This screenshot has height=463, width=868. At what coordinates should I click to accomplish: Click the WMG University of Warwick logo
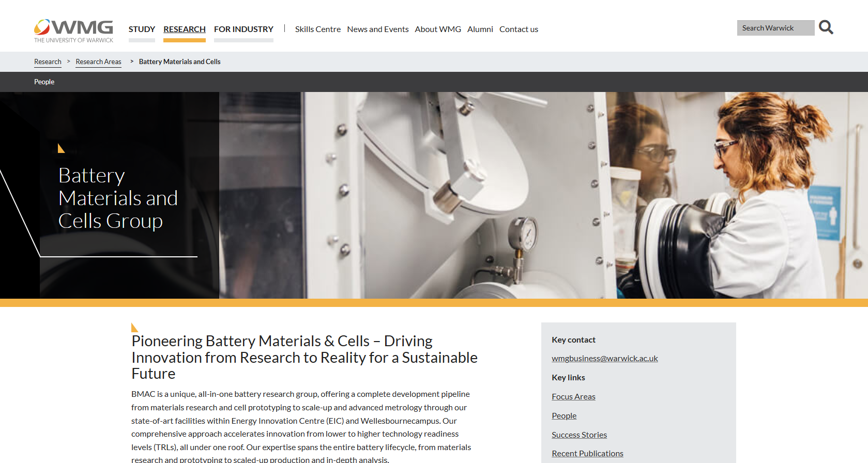point(73,30)
